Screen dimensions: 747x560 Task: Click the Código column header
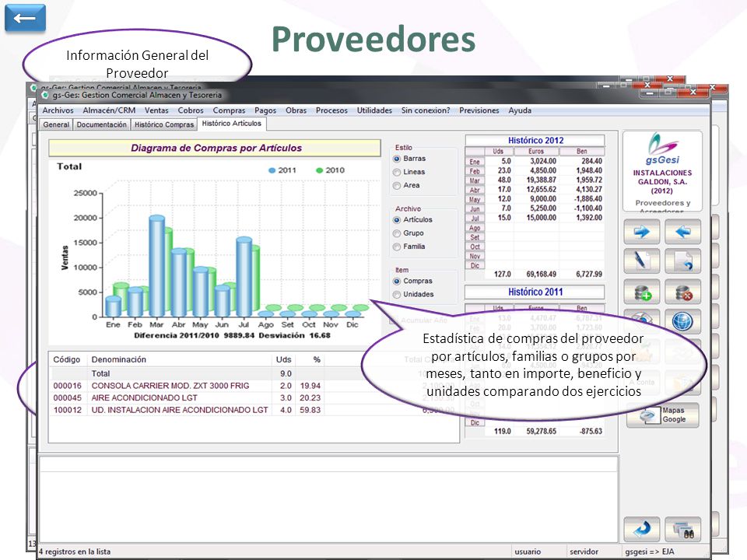coord(67,360)
